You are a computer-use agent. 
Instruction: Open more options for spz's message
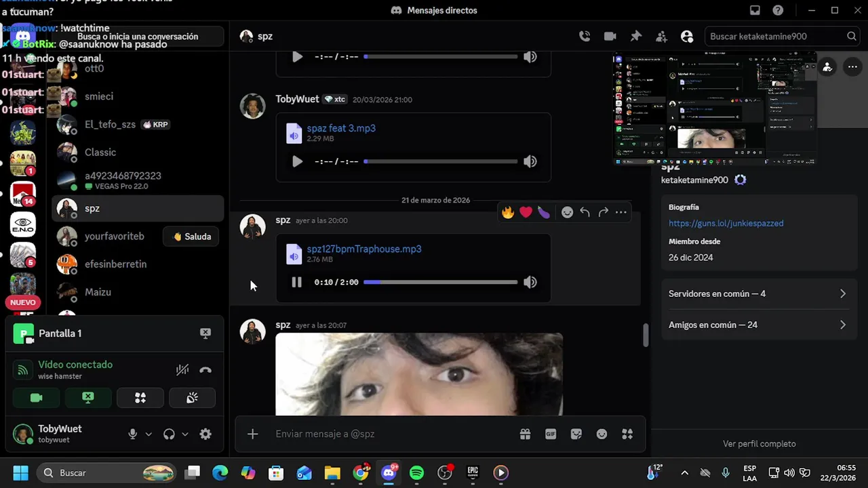620,212
